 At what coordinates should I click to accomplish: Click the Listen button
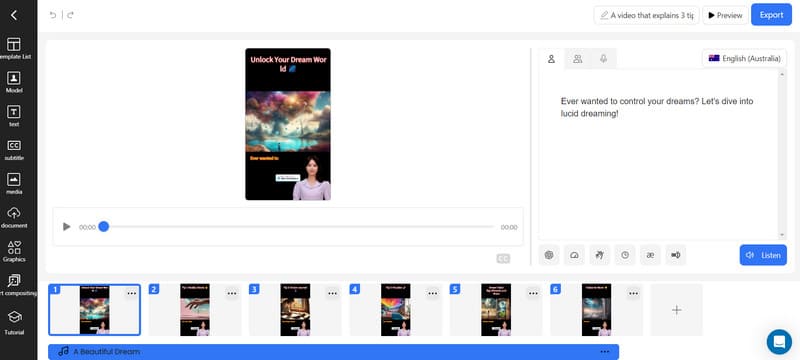pos(763,255)
